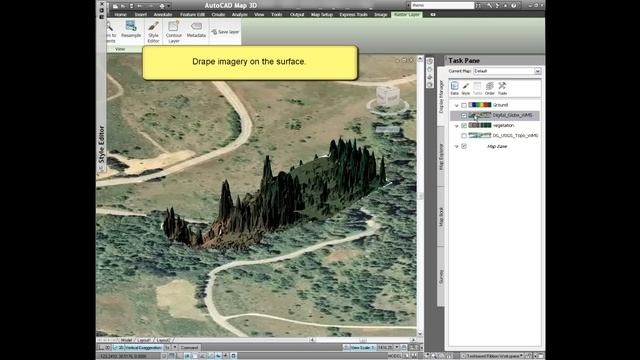Open the Metadata tool in the ribbon
640x360 pixels.
[x=196, y=30]
